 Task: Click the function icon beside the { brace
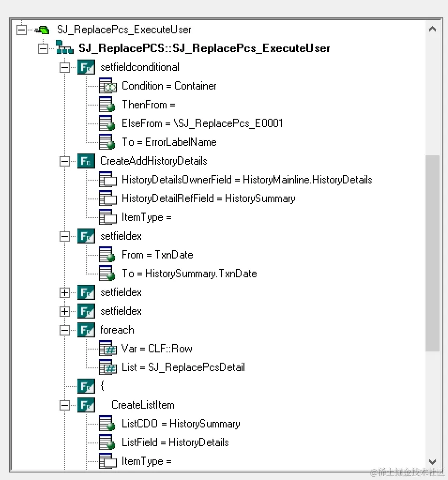86,386
